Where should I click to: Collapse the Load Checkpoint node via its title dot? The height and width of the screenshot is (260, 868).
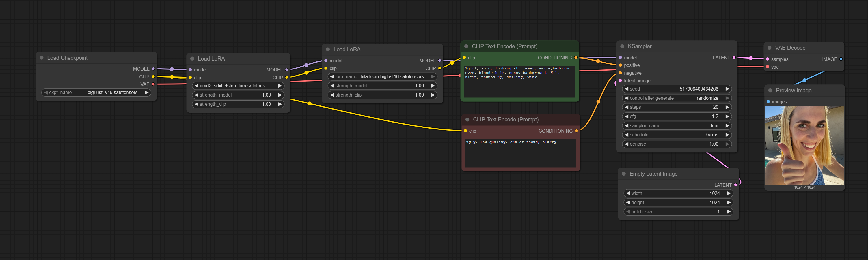coord(42,58)
